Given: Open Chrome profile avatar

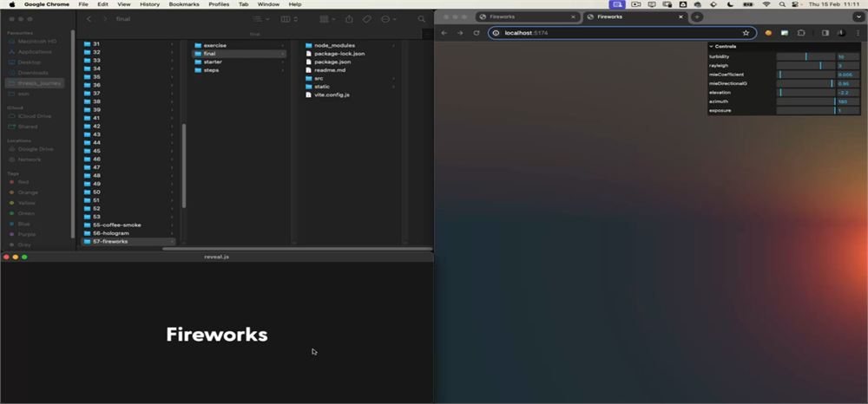Looking at the screenshot, I should coord(841,33).
